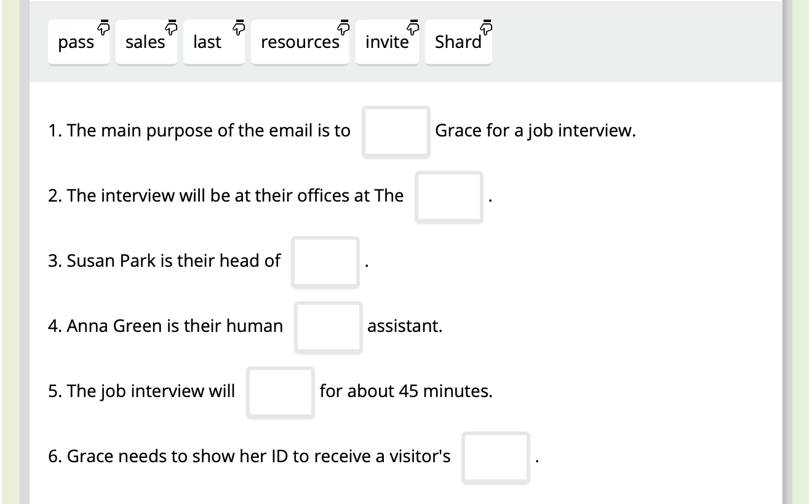Screen dimensions: 812x504
Task: Pick the 'Shard' word tile
Action: [x=458, y=42]
